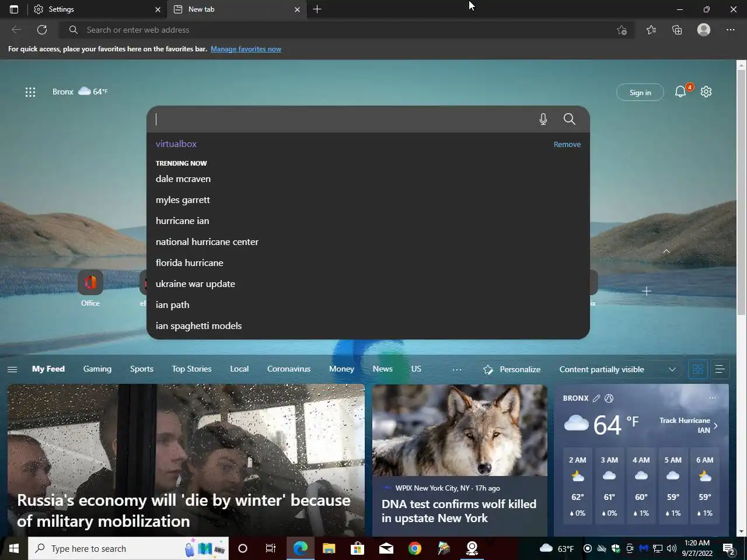Click the voice search microphone icon
Image resolution: width=747 pixels, height=560 pixels.
tap(543, 119)
